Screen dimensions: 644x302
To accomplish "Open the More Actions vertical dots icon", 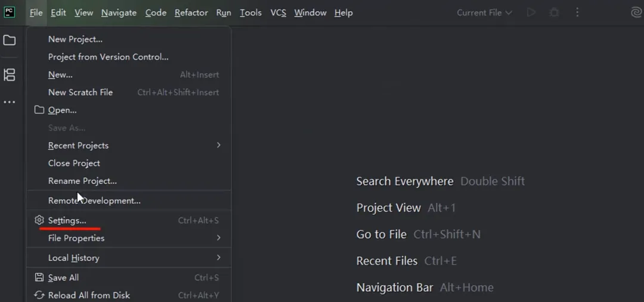I will click(x=577, y=13).
